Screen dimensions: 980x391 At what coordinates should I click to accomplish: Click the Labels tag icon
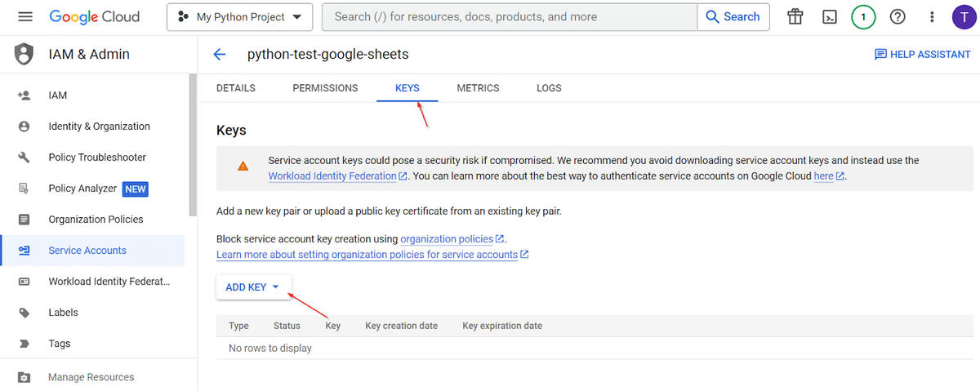pyautogui.click(x=24, y=313)
